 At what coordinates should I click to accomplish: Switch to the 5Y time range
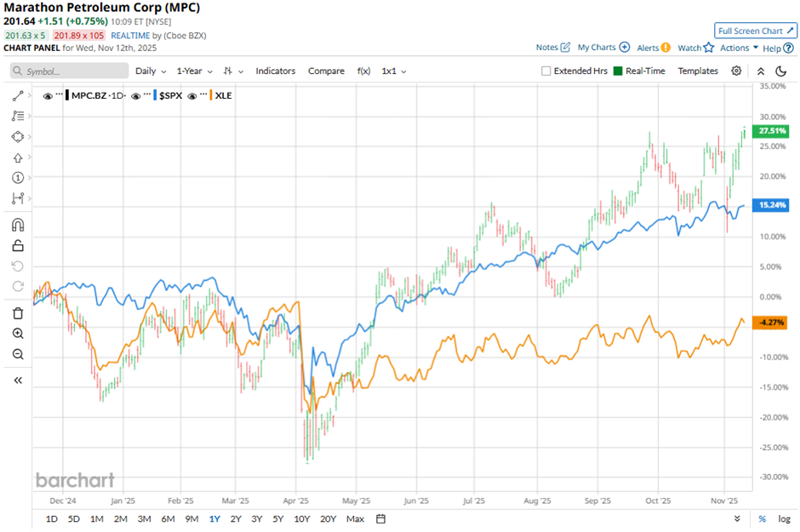pos(278,519)
